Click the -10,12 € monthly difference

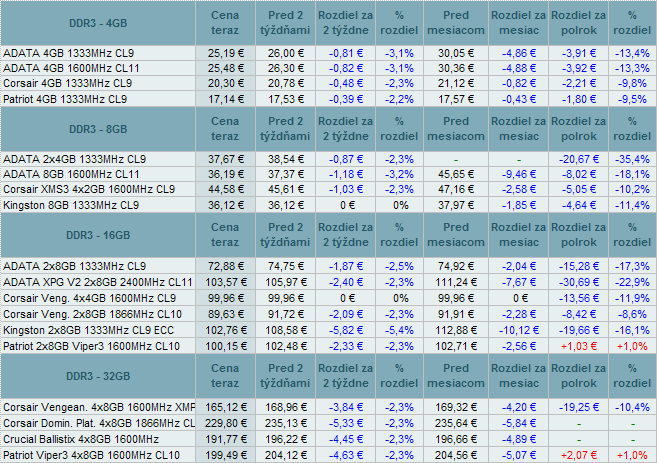519,330
